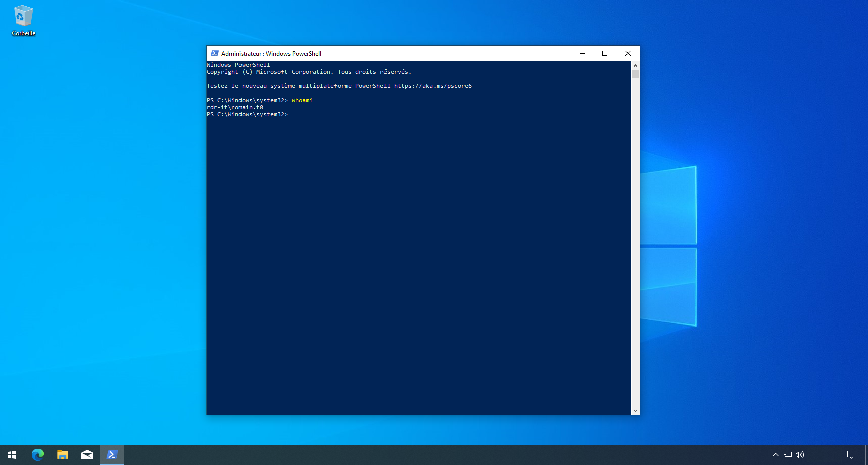Click the PowerShell icon in the title bar

(x=215, y=53)
